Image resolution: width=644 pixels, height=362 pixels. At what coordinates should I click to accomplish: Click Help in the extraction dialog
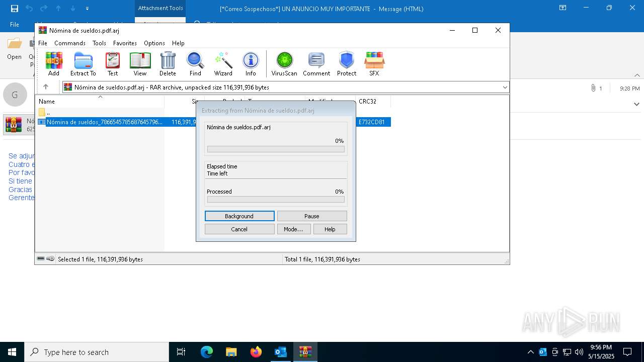pyautogui.click(x=330, y=229)
